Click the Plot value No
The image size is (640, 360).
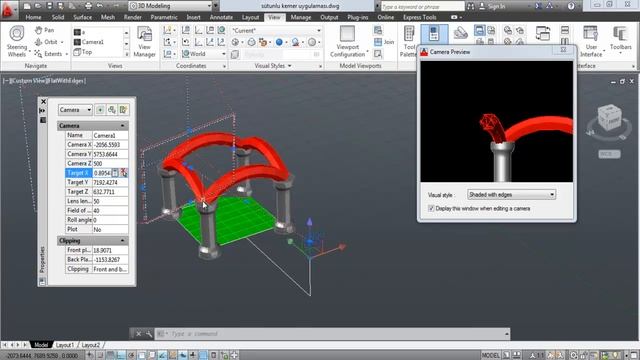110,229
